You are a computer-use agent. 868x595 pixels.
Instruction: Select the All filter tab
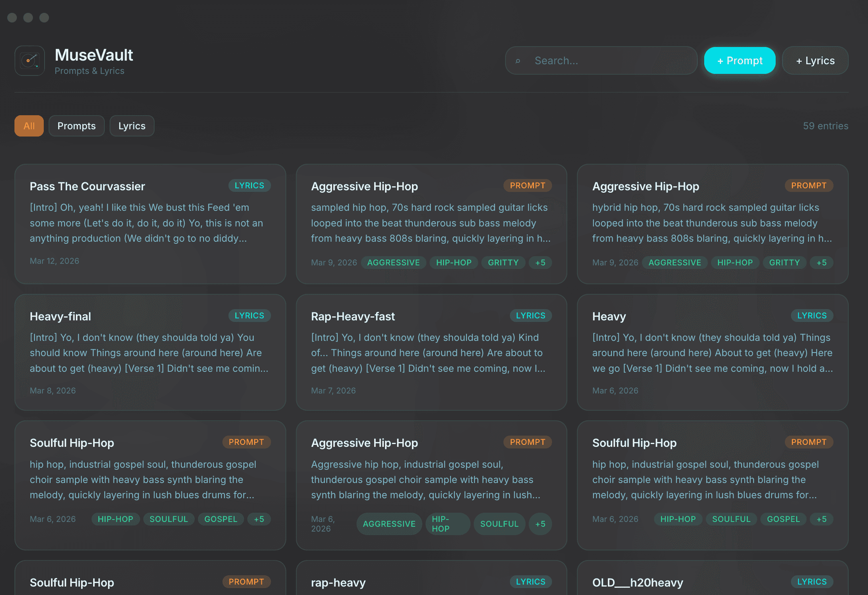(29, 126)
